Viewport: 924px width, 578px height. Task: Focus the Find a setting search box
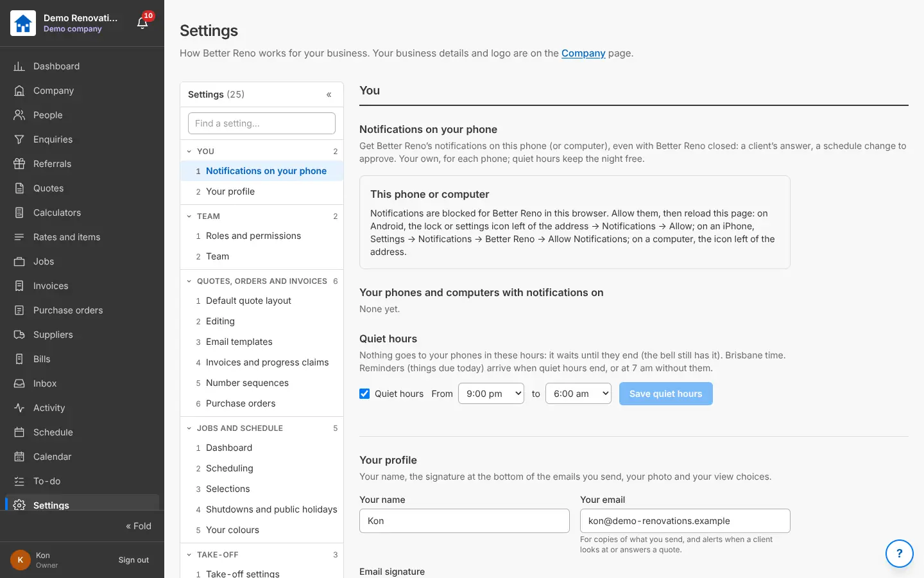(x=262, y=123)
